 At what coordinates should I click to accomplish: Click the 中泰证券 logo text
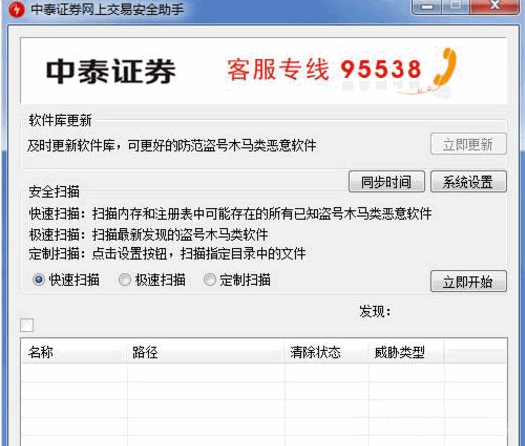(111, 71)
